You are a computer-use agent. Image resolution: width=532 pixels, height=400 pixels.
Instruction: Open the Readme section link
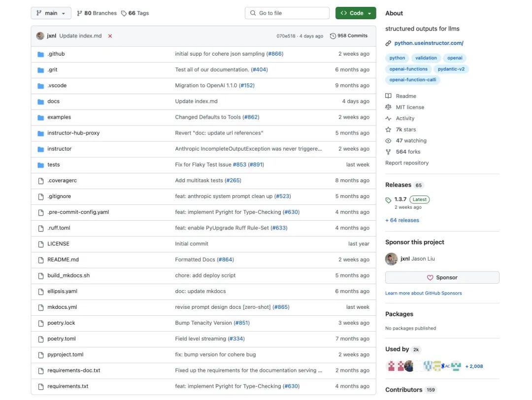pos(406,96)
